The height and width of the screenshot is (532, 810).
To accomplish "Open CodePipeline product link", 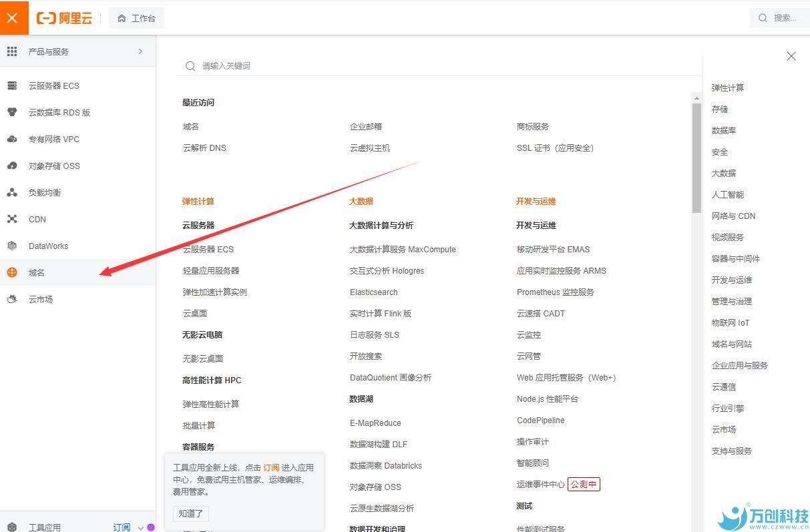I will click(541, 420).
